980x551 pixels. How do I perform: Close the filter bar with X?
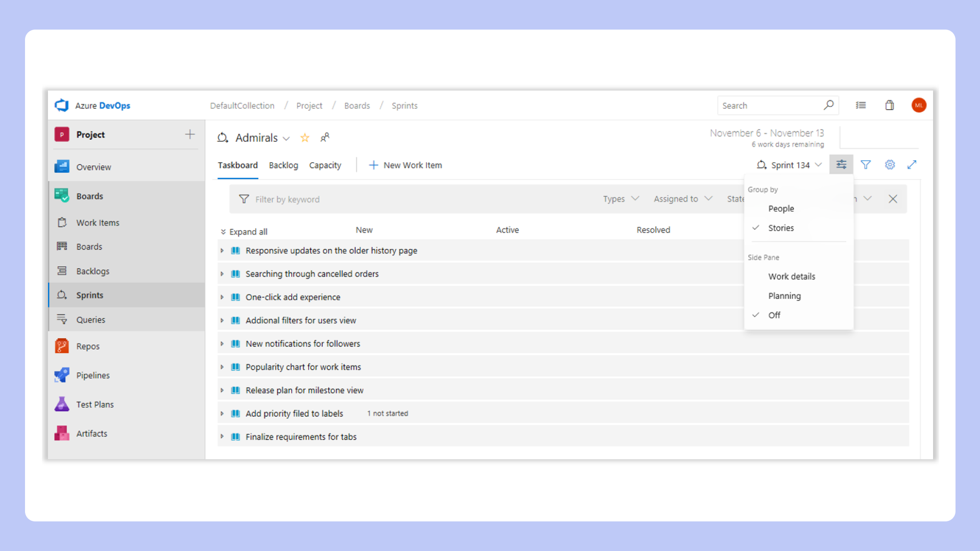tap(893, 199)
